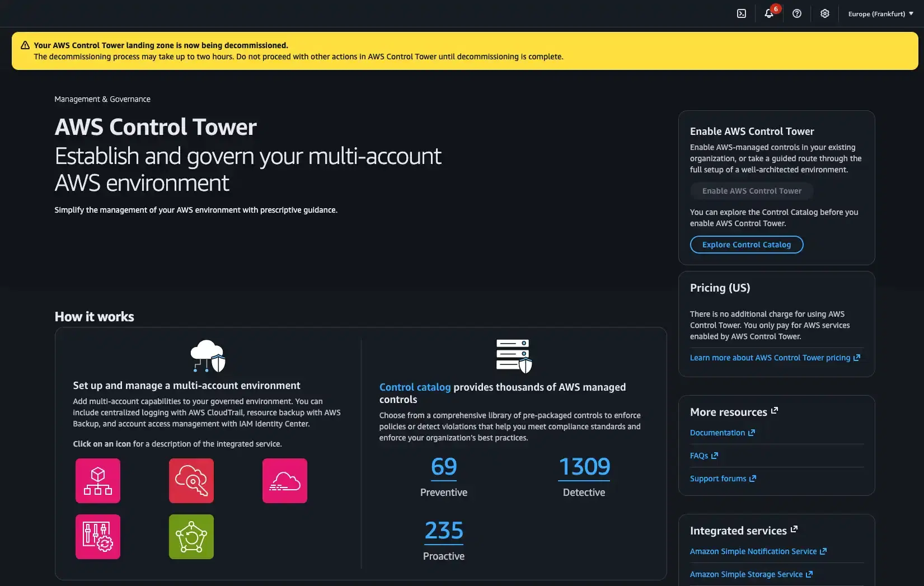Open Amazon Simple Notification Service link

click(758, 551)
